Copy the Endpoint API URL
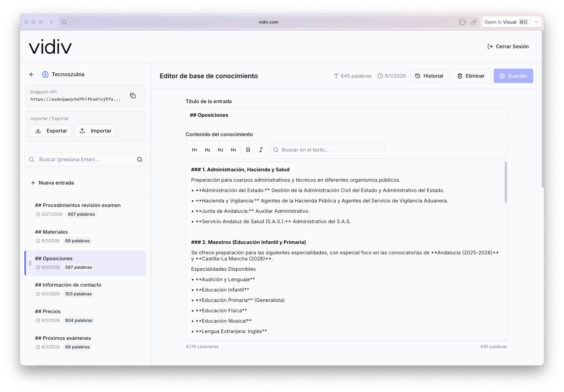 (x=133, y=96)
